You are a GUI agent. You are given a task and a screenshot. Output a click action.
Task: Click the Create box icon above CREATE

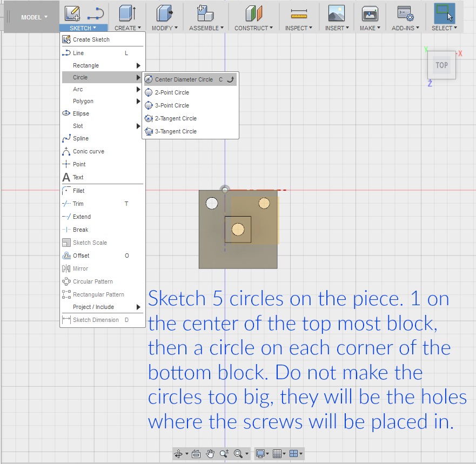(x=128, y=13)
